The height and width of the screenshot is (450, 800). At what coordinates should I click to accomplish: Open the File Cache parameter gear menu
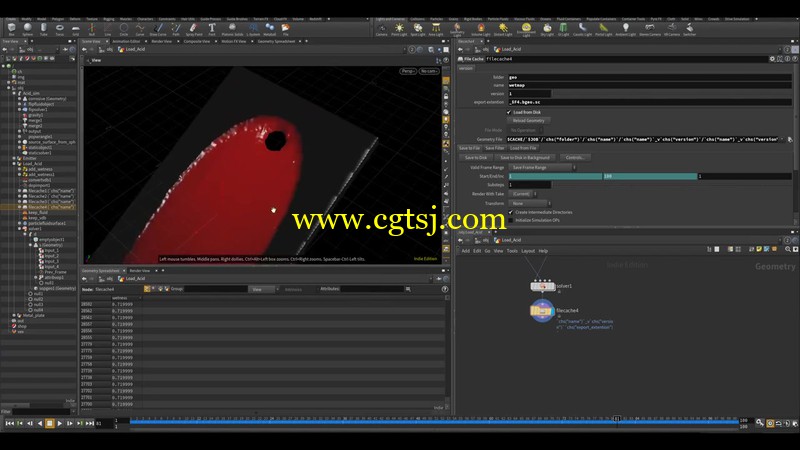[772, 59]
